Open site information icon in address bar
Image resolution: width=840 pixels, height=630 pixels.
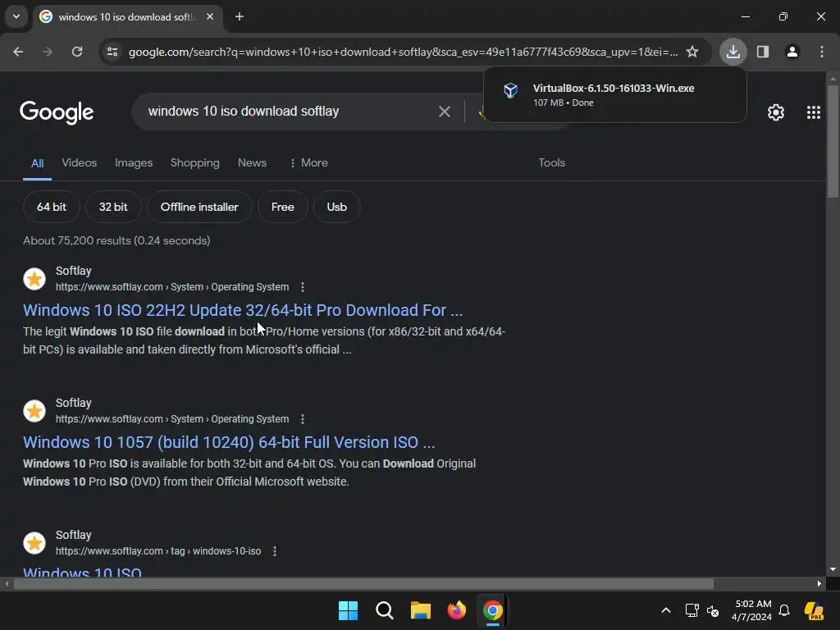(x=112, y=52)
